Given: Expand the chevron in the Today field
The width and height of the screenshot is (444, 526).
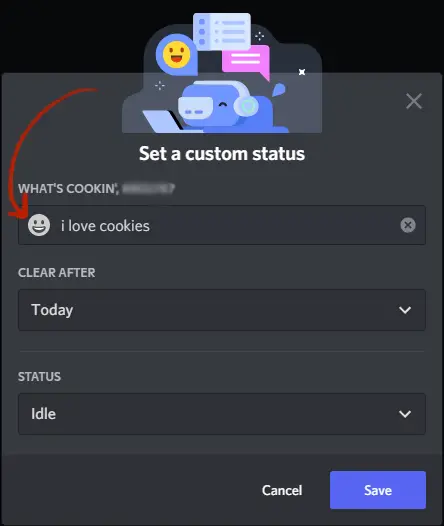Looking at the screenshot, I should pyautogui.click(x=405, y=310).
